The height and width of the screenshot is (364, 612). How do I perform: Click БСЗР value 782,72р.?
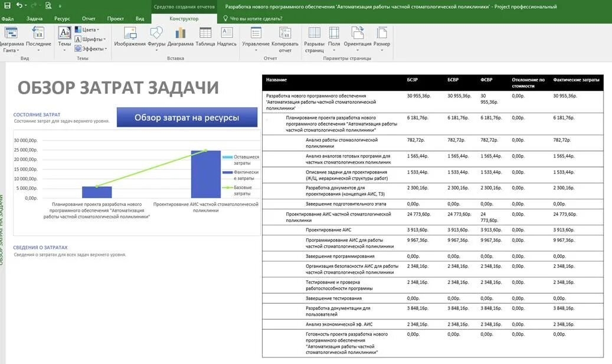(x=415, y=140)
